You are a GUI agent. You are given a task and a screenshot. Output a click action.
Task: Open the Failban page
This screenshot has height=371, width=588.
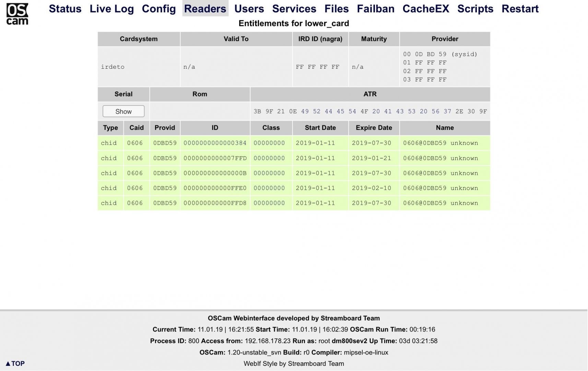pos(376,9)
